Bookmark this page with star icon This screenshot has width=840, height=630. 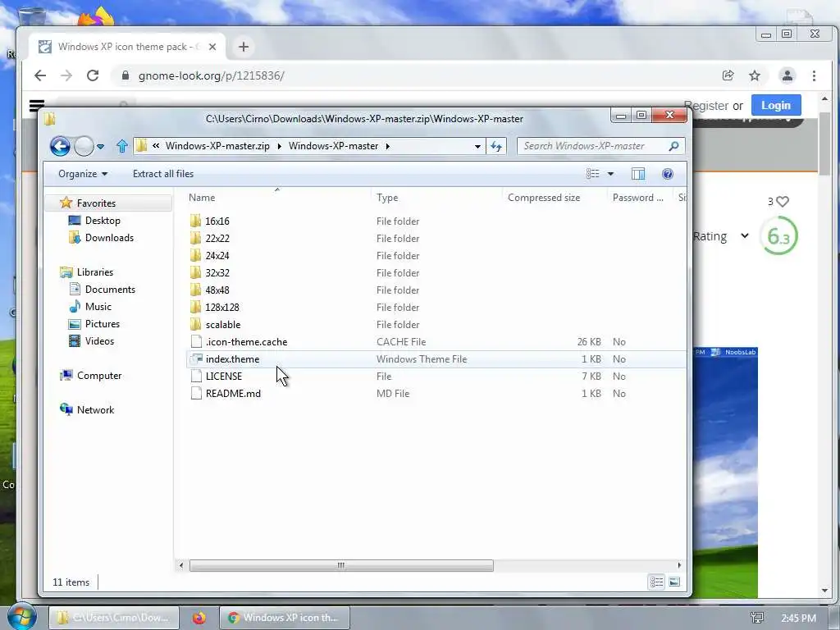pos(755,75)
